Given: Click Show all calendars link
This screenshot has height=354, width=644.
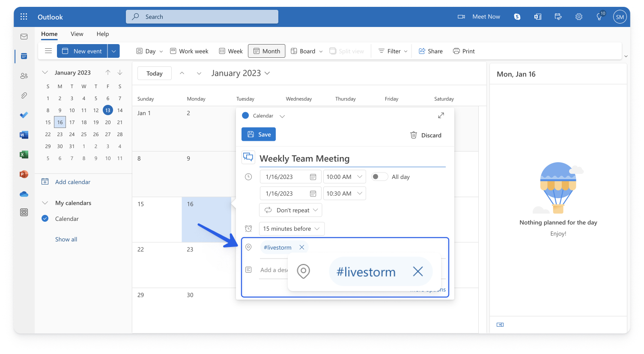Looking at the screenshot, I should (66, 239).
